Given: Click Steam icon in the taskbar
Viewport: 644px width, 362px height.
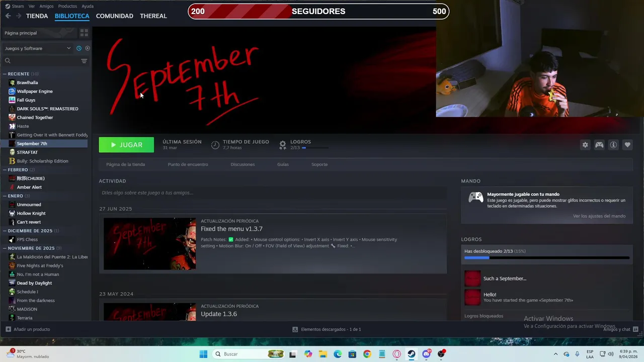Looking at the screenshot, I should pyautogui.click(x=412, y=354).
